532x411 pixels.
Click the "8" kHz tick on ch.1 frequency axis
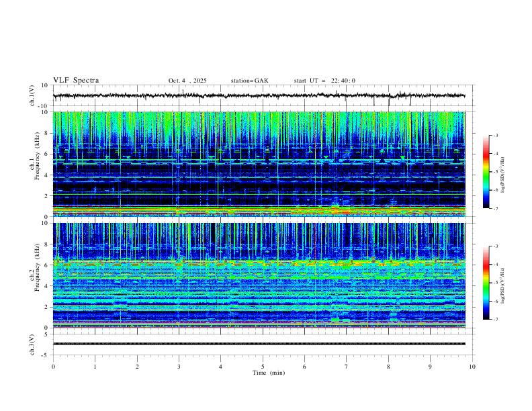click(x=47, y=133)
